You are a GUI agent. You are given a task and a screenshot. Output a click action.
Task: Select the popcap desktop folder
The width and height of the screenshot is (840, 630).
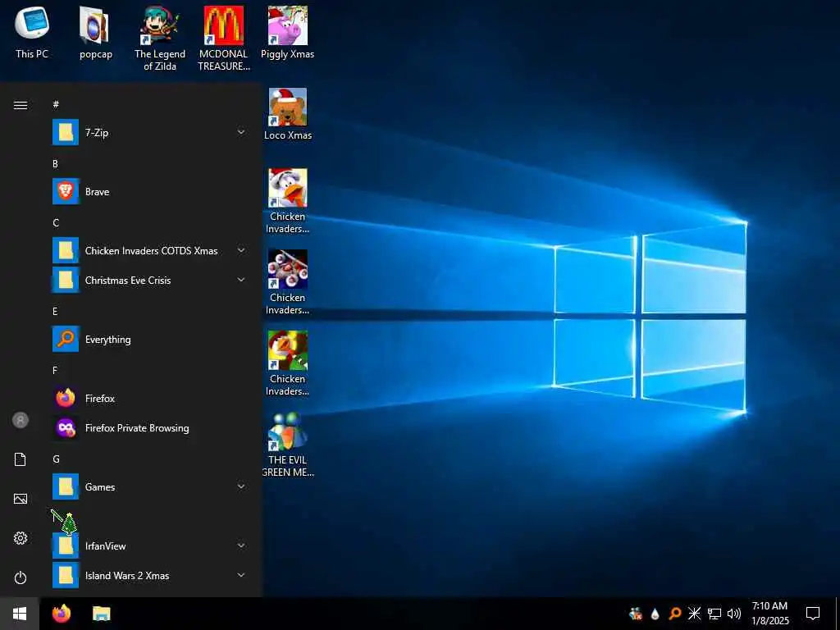pos(95,33)
